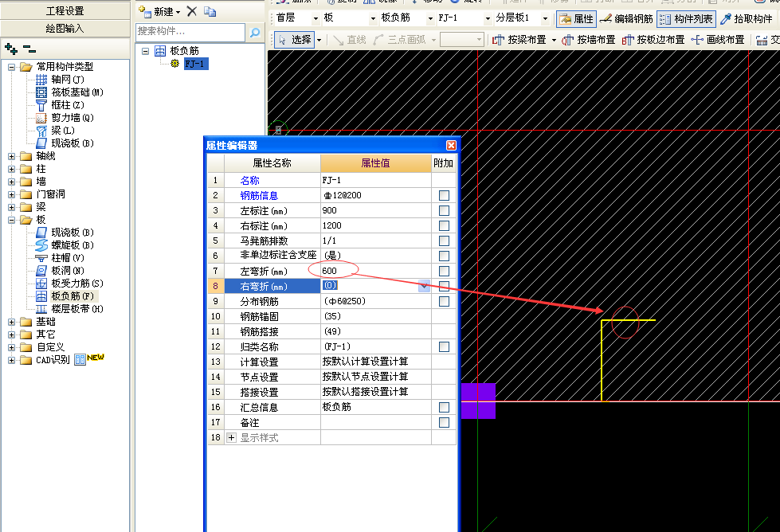This screenshot has height=532, width=780.
Task: Switch to the 工程设置 tab
Action: 65,10
